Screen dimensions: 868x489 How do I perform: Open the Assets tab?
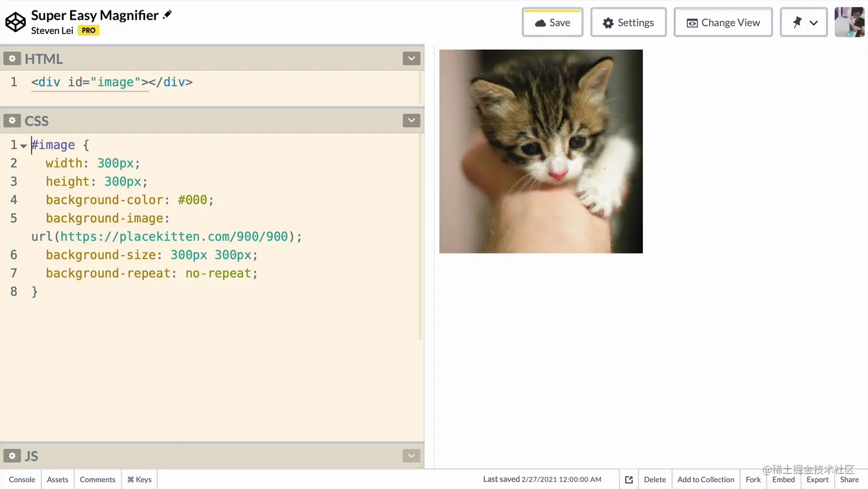[57, 479]
